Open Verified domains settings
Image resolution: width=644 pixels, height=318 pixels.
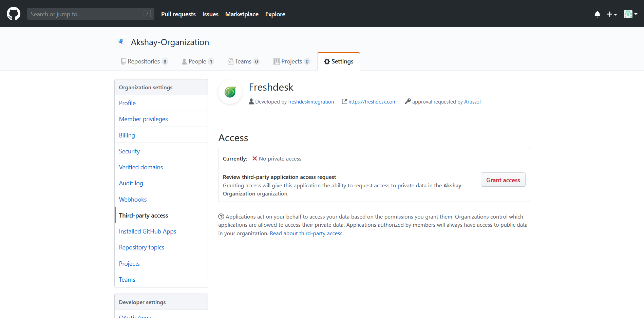tap(161, 167)
